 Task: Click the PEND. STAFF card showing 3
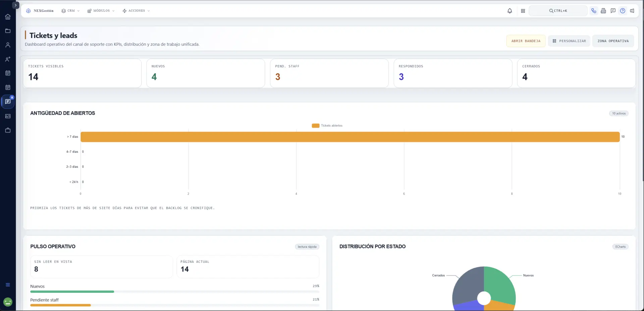point(329,73)
